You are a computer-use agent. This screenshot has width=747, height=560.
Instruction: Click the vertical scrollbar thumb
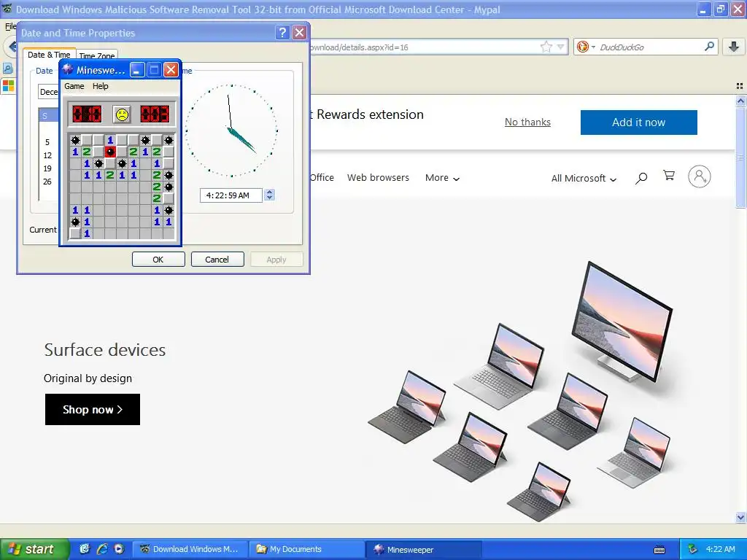point(740,157)
